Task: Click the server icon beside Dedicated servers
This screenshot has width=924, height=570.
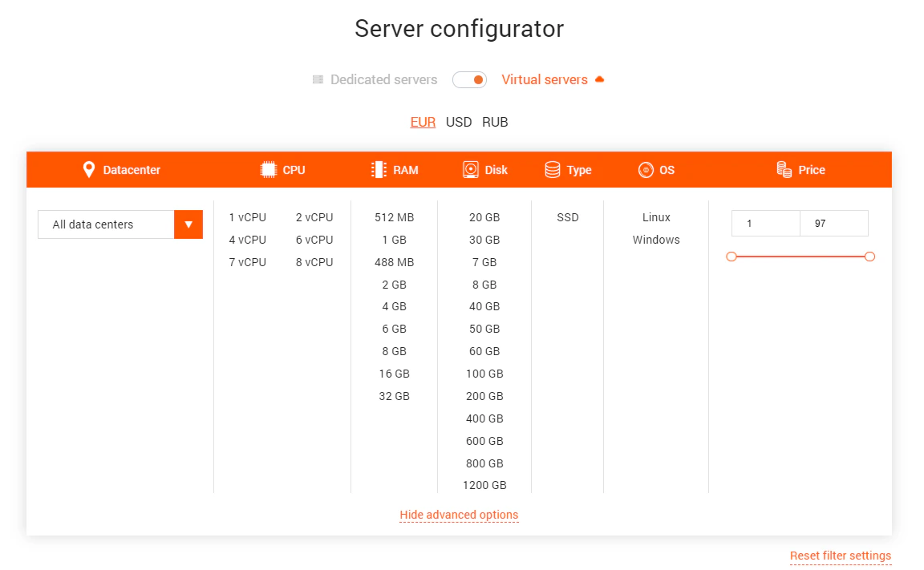Action: point(317,79)
